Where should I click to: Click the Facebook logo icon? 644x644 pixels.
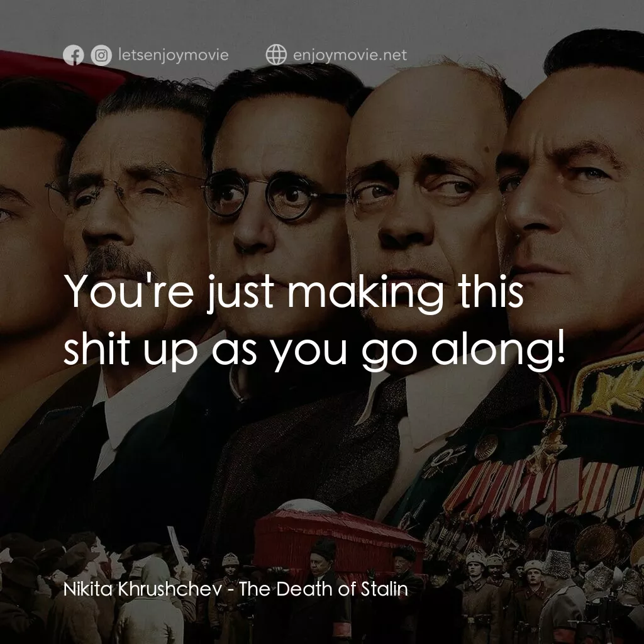(73, 55)
